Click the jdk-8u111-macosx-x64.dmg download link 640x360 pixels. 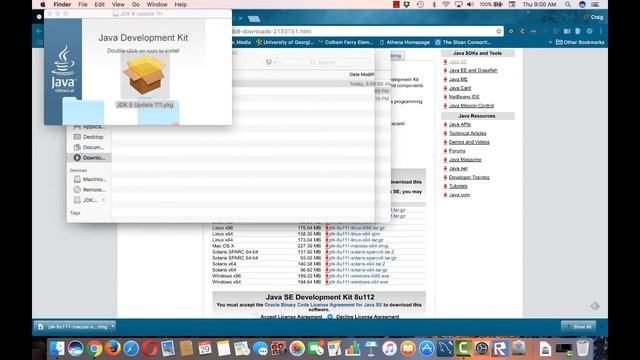pos(358,246)
